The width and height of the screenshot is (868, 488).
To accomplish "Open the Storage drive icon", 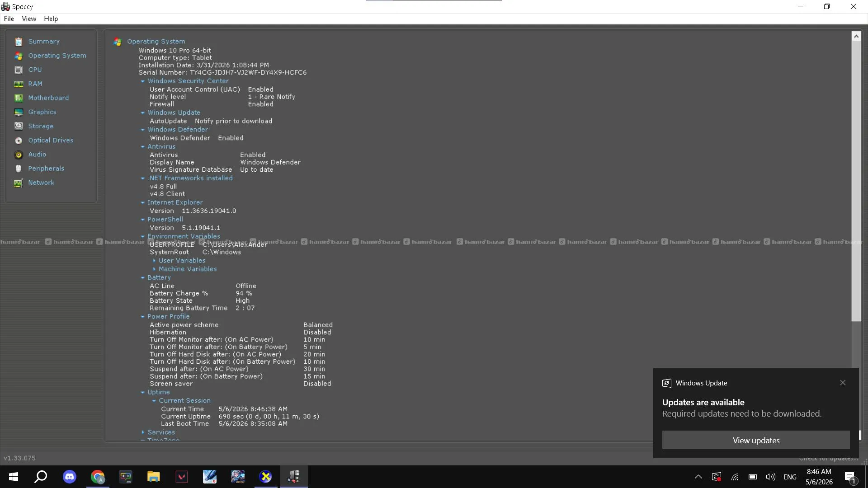I will pos(19,126).
